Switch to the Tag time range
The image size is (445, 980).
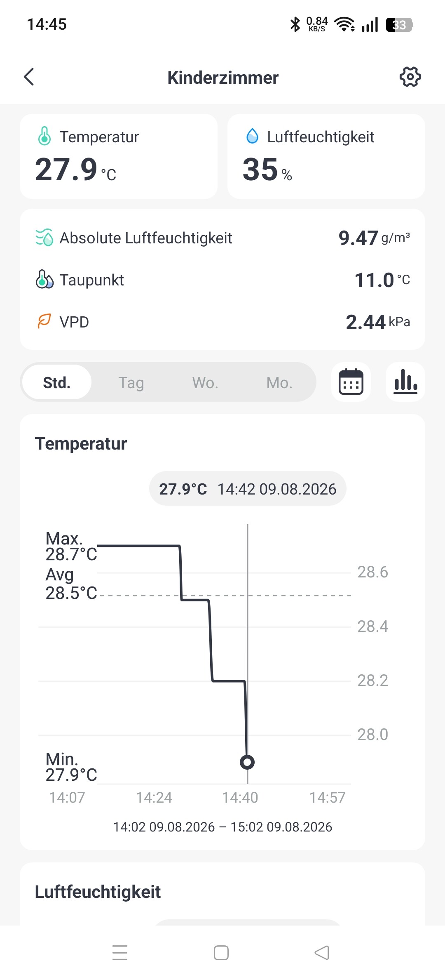pyautogui.click(x=131, y=382)
